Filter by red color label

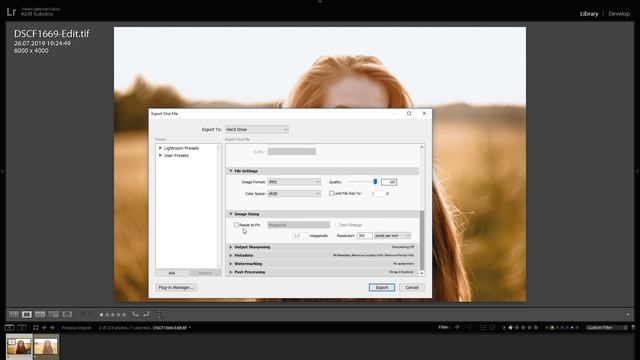(547, 327)
